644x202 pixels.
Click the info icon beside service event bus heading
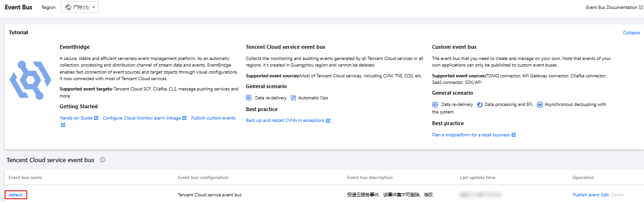click(102, 160)
